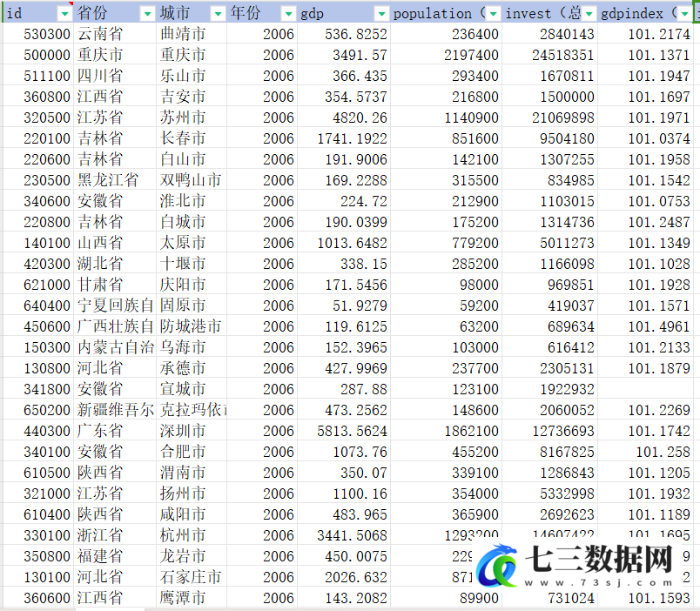Select the 乐山市 city cell

tap(192, 76)
